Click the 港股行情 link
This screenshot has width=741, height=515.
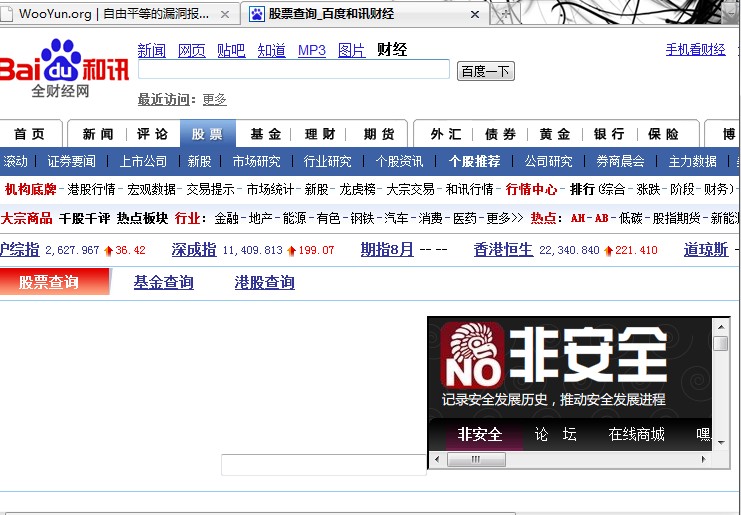pos(91,189)
